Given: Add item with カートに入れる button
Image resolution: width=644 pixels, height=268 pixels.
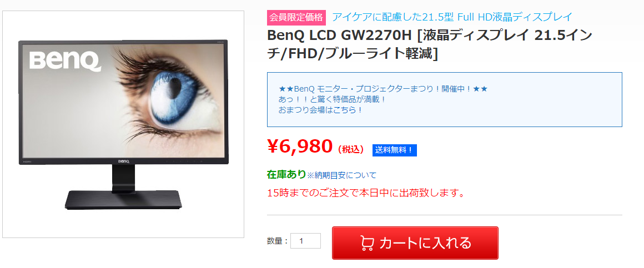Looking at the screenshot, I should pos(415,243).
